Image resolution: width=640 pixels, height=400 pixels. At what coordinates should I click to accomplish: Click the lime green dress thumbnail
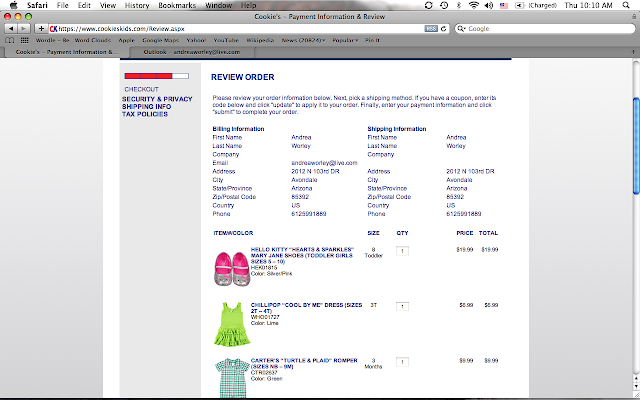click(231, 324)
